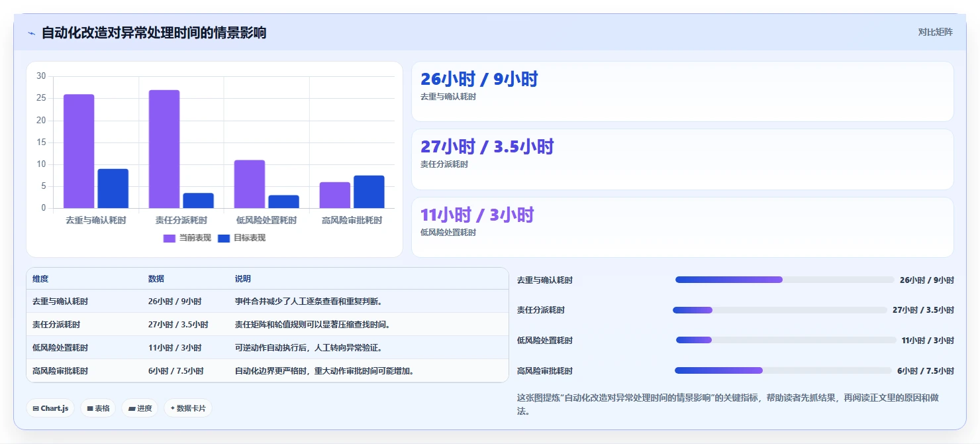Click the 27小时 / 3.5小时 progress value
980x444 pixels.
[923, 310]
